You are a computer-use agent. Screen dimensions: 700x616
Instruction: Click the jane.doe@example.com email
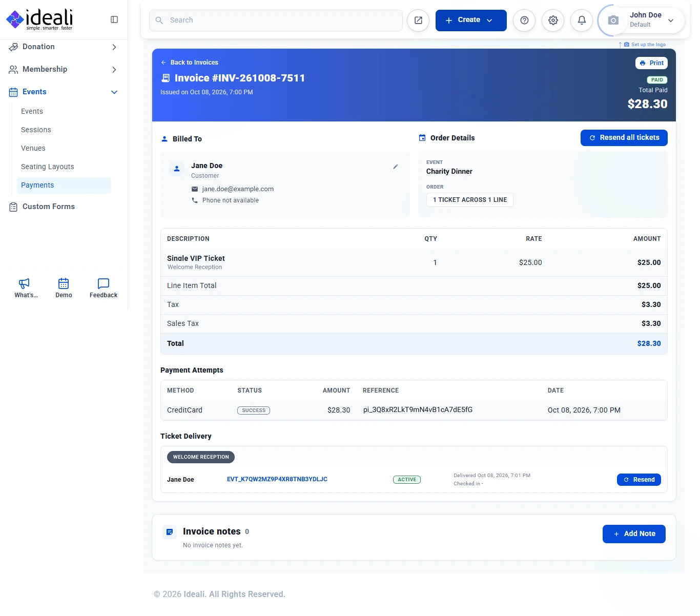coord(238,189)
